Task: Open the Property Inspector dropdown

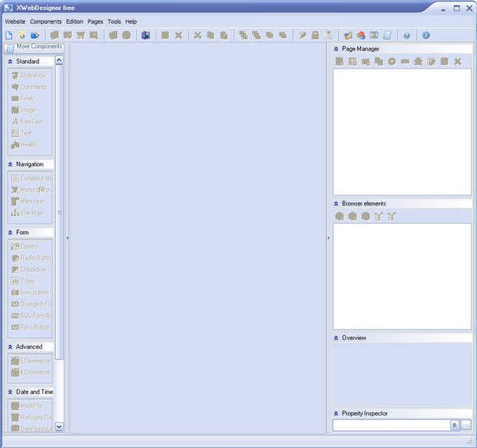Action: (454, 425)
